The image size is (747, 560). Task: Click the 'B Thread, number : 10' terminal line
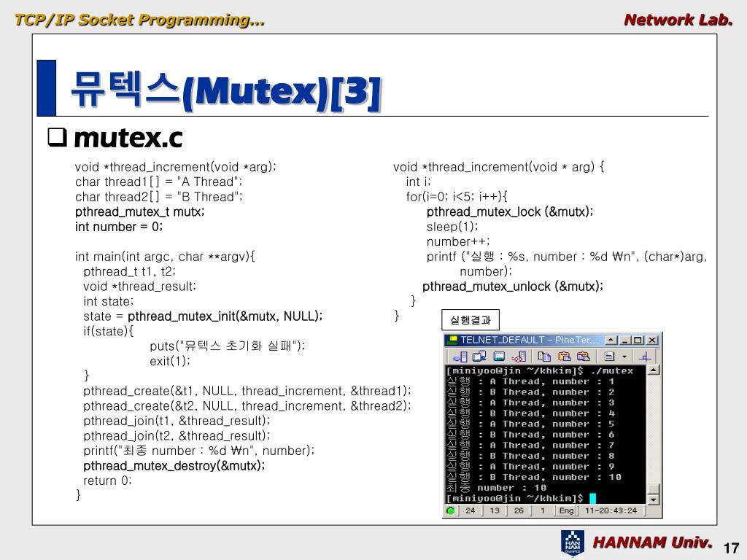pyautogui.click(x=533, y=477)
